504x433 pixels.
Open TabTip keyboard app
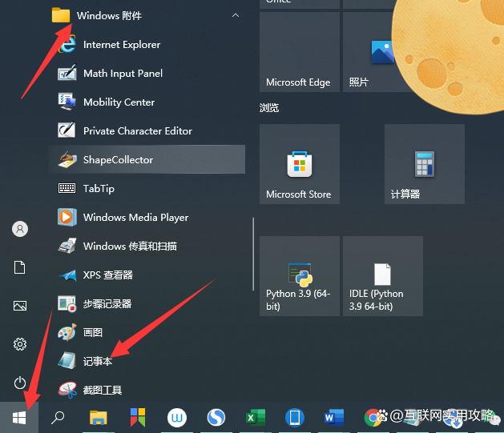click(147, 188)
